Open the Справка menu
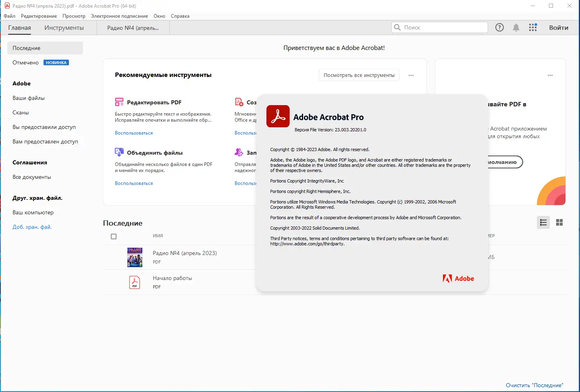 click(x=180, y=16)
